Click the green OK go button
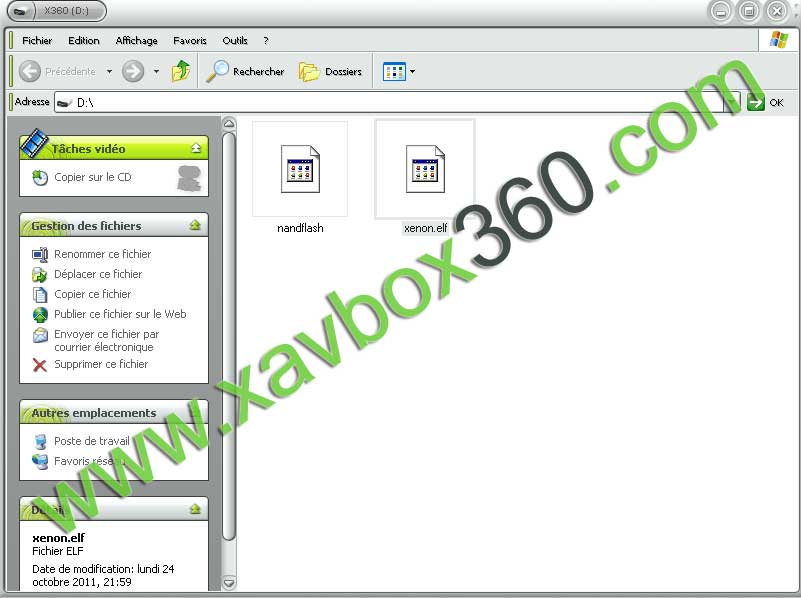Screen dimensions: 801x598 tap(756, 103)
